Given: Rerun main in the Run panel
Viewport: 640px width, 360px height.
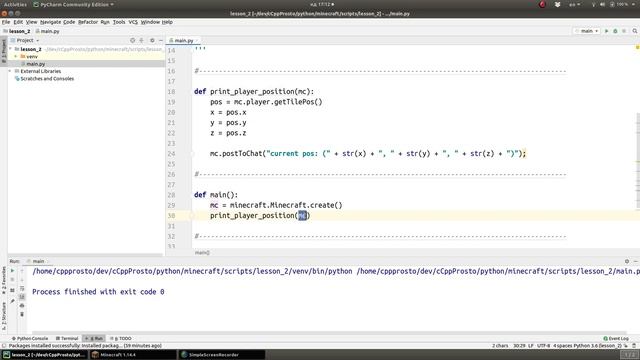Looking at the screenshot, I should point(12,271).
